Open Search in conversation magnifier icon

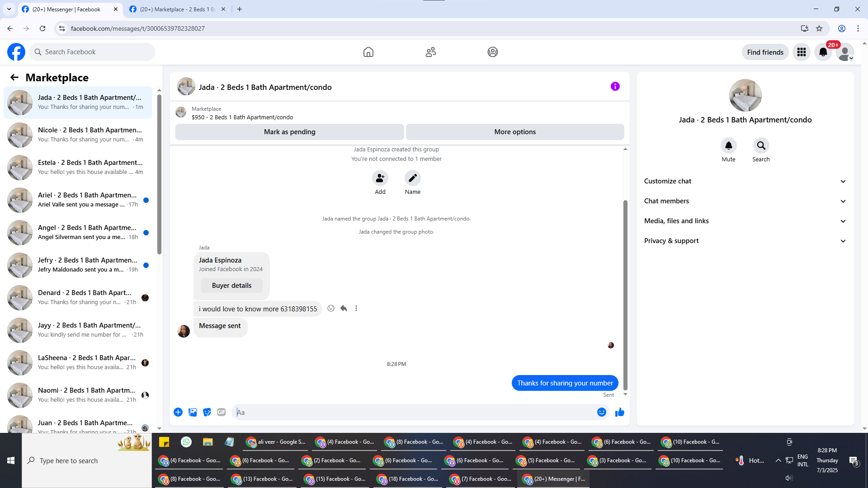(761, 145)
